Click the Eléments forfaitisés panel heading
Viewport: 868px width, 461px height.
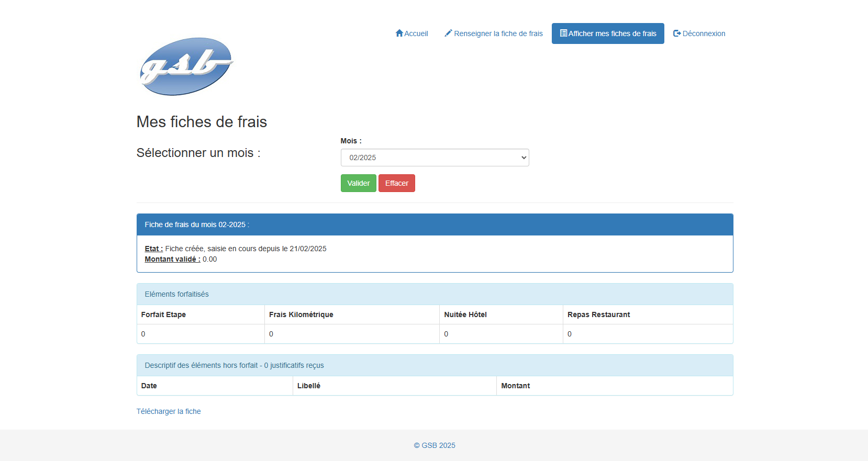tap(176, 294)
